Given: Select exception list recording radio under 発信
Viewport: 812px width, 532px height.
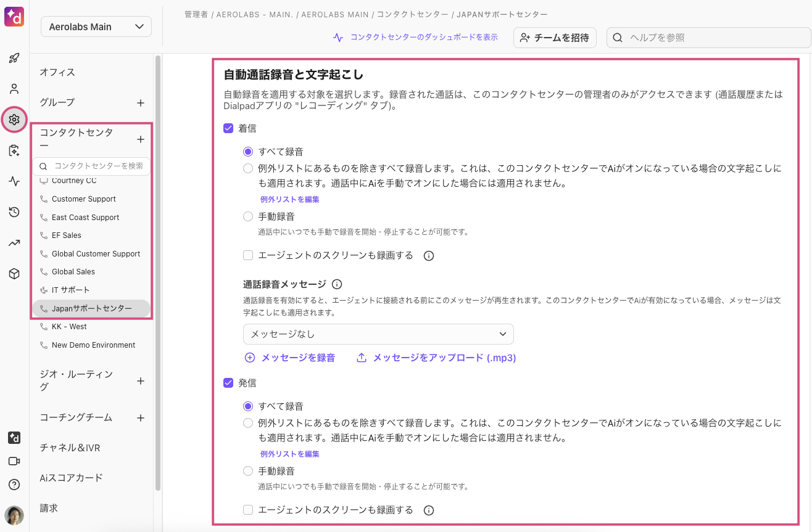Looking at the screenshot, I should tap(248, 423).
